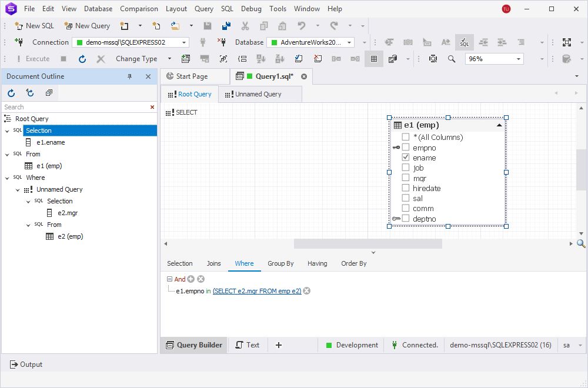Click the Refresh icon in Document Outline
Screen dimensions: 588x388
[x=11, y=92]
